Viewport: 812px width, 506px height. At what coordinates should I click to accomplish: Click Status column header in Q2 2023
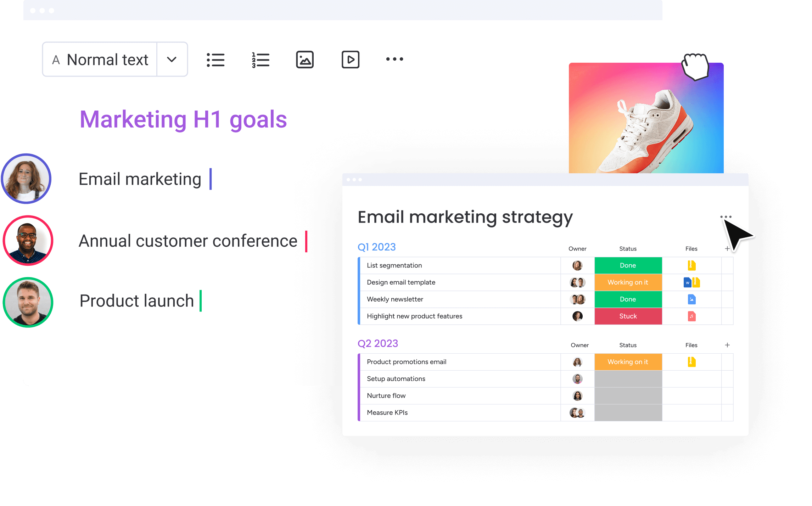(x=628, y=345)
